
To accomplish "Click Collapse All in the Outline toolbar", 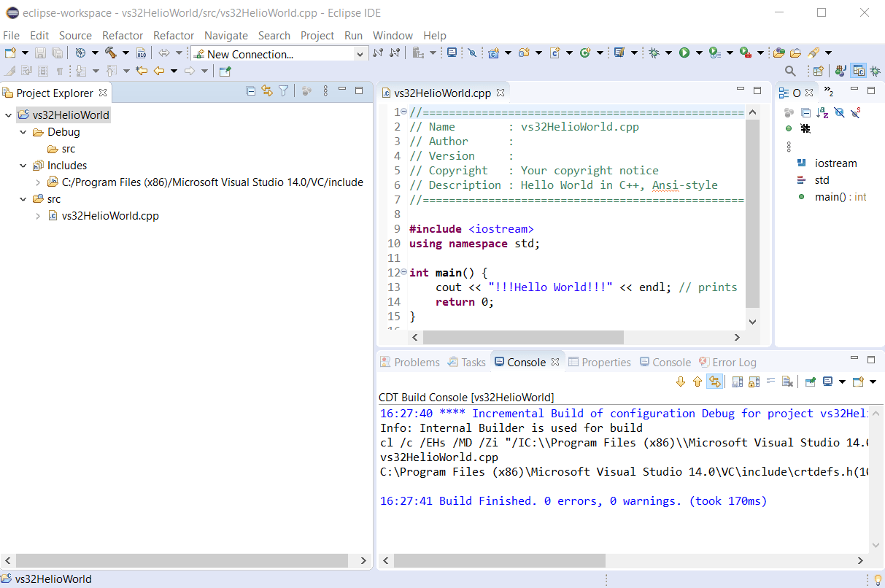I will tap(805, 112).
